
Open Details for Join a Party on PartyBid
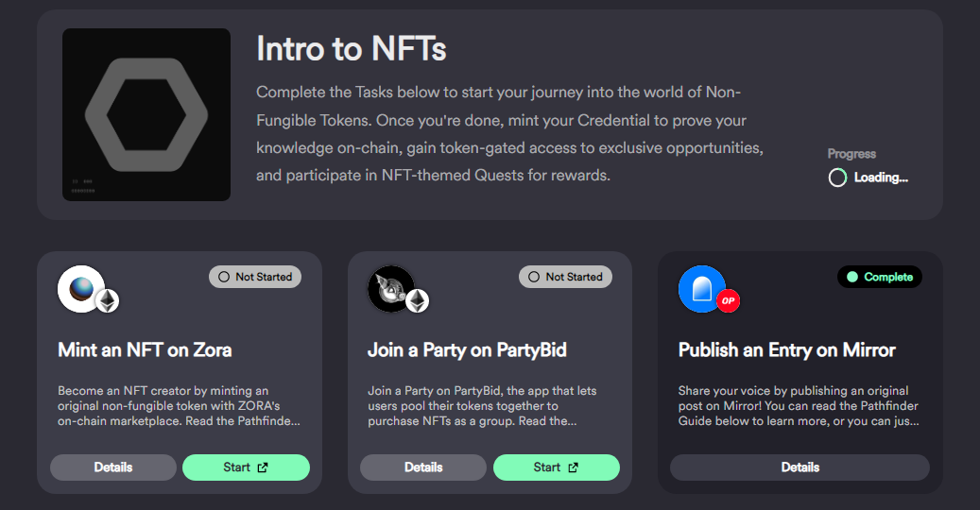coord(423,467)
